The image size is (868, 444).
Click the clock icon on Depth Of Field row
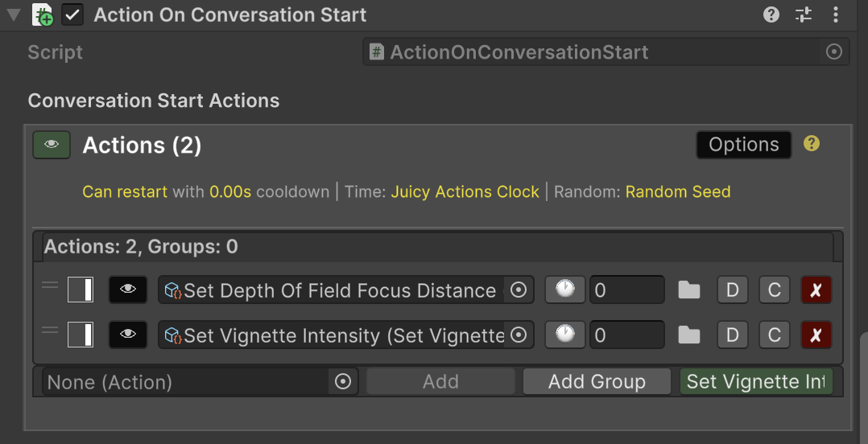tap(565, 290)
